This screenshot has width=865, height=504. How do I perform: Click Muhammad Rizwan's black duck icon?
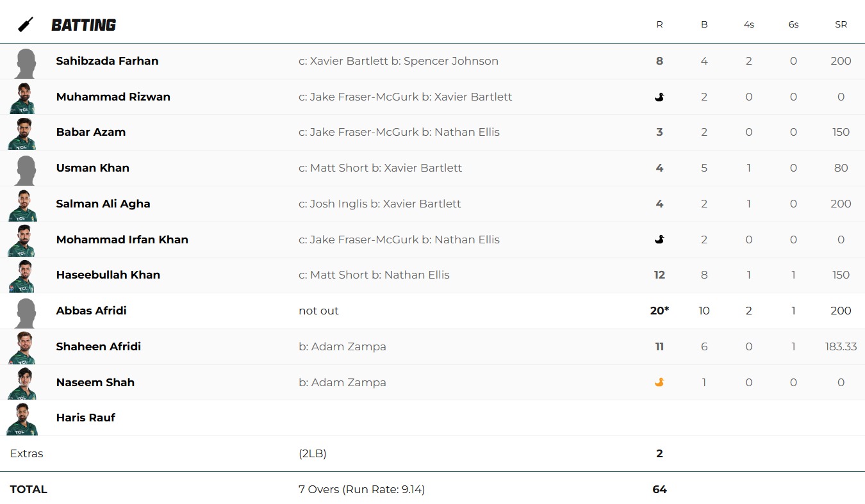[x=659, y=97]
